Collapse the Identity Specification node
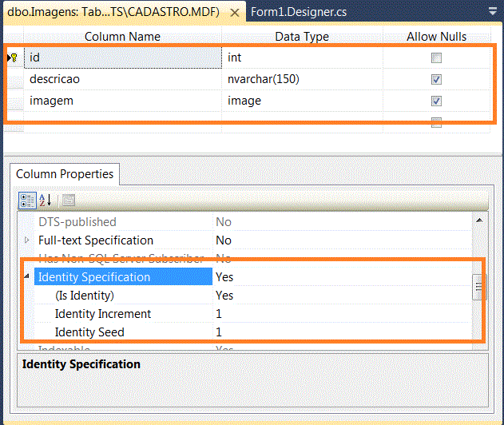This screenshot has height=425, width=504. point(27,276)
